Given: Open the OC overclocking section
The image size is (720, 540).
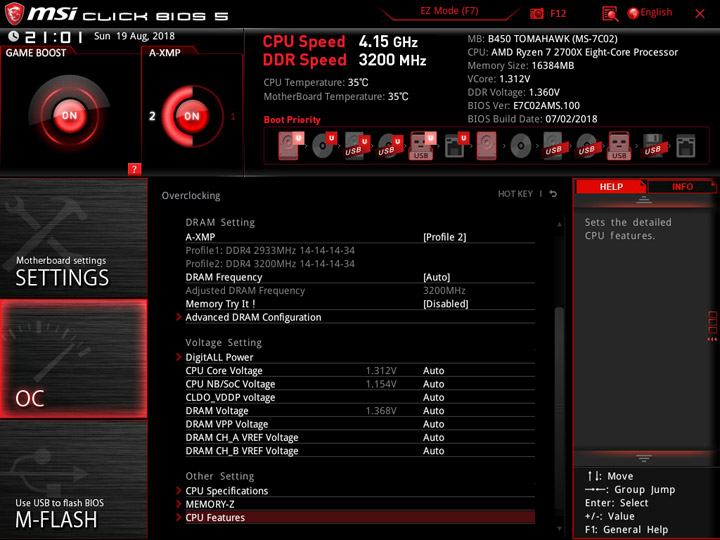Looking at the screenshot, I should (x=73, y=359).
